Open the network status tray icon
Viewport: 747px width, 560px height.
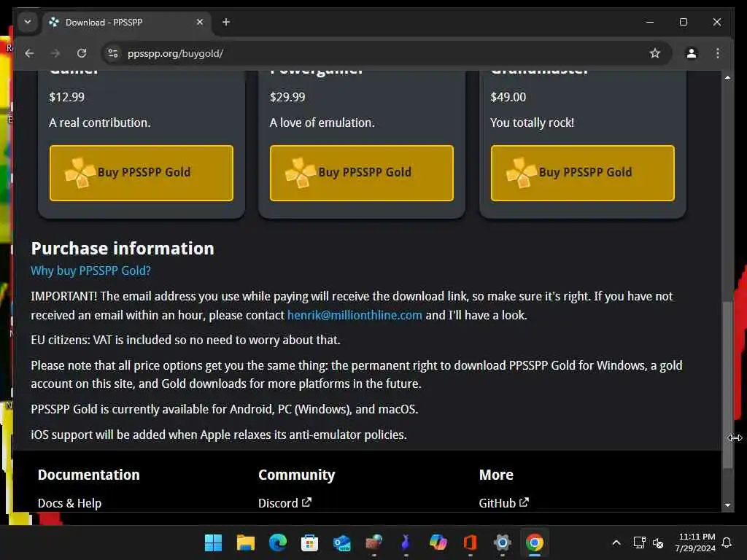point(639,542)
